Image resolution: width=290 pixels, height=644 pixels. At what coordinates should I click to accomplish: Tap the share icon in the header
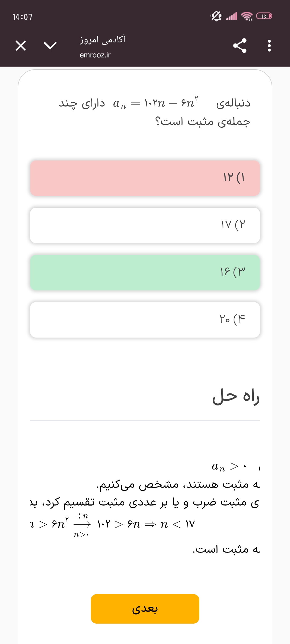pyautogui.click(x=240, y=46)
